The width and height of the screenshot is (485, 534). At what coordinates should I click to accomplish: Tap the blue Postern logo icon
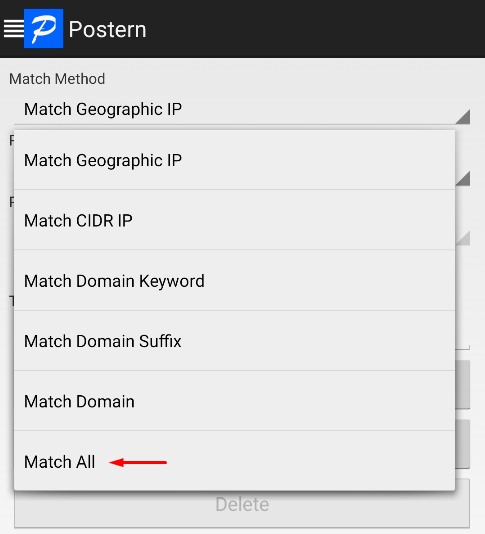click(44, 29)
